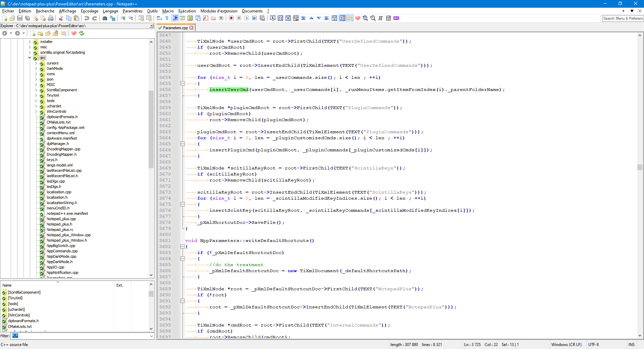Run macro multiple times icon
644x349 pixels.
(255, 18)
